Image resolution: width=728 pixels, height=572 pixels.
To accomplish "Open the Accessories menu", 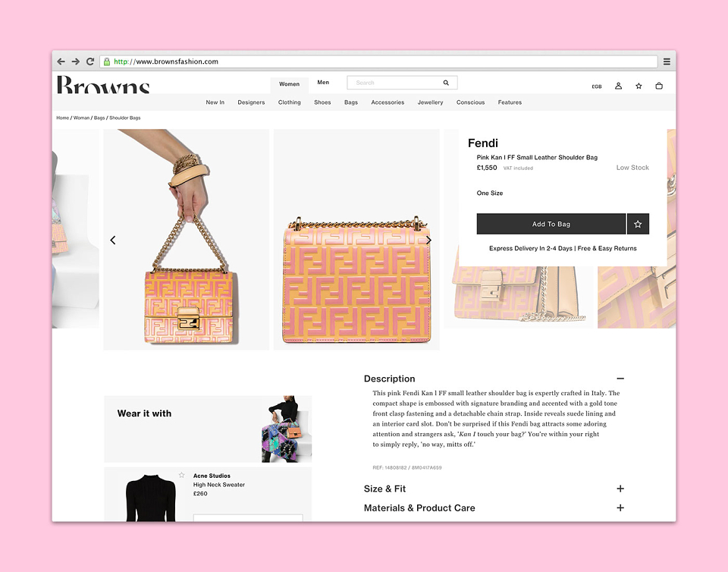I will 388,102.
